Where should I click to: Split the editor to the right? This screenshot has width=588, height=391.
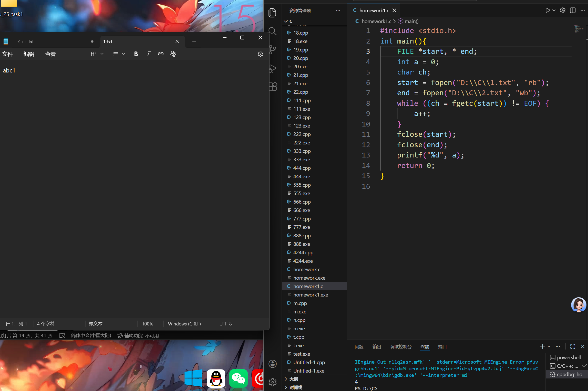(573, 10)
